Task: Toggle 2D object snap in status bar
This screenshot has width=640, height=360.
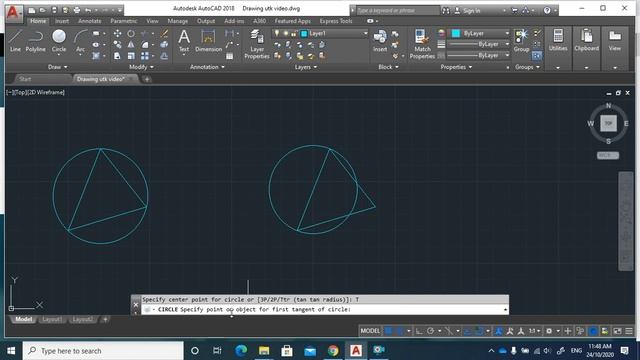Action: 479,331
